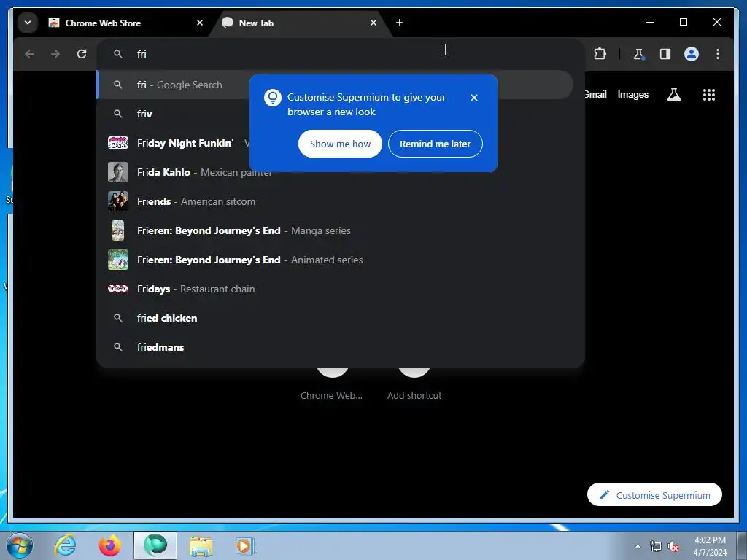The width and height of the screenshot is (747, 560).
Task: Reload the current page
Action: pyautogui.click(x=82, y=54)
